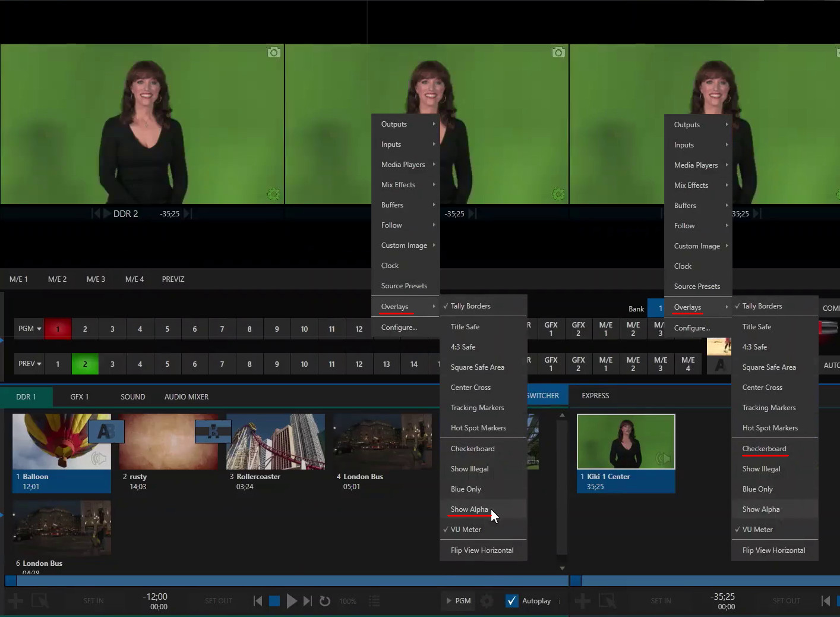Image resolution: width=840 pixels, height=617 pixels.
Task: Select M/E 4 on the PREV row
Action: tap(688, 364)
